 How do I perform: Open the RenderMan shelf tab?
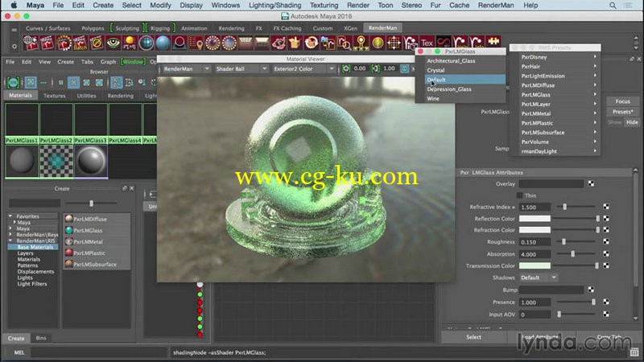383,28
